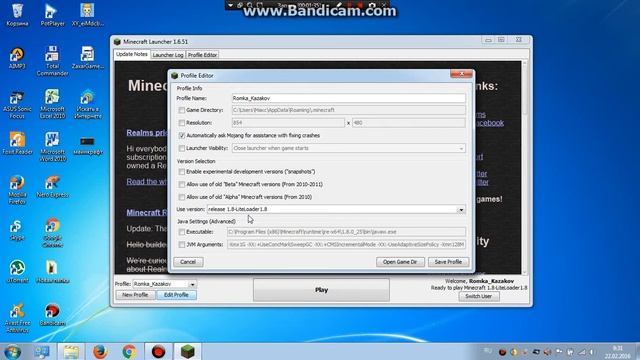Screen dimensions: 640x360
Task: Open the Avast Free Antivirus shortcut
Action: 17,318
